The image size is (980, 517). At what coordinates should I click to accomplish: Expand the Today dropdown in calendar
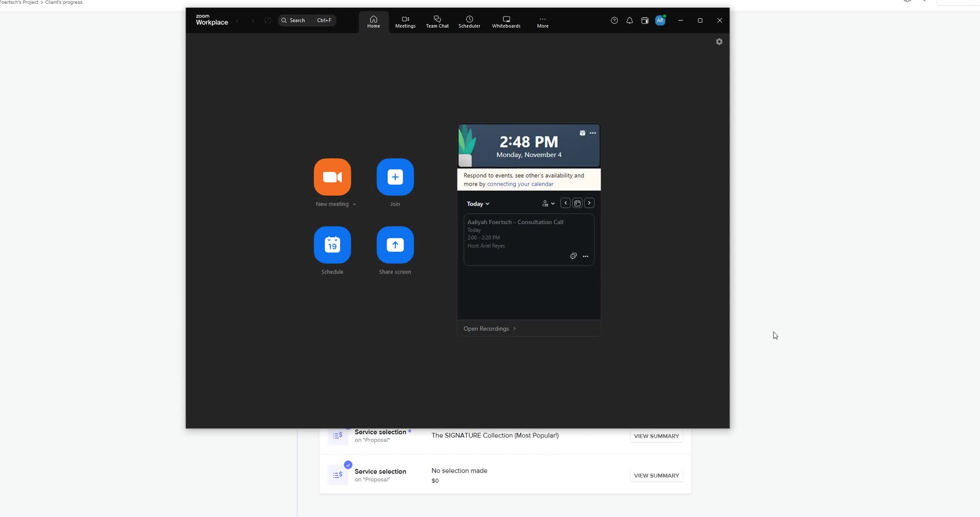click(x=478, y=203)
